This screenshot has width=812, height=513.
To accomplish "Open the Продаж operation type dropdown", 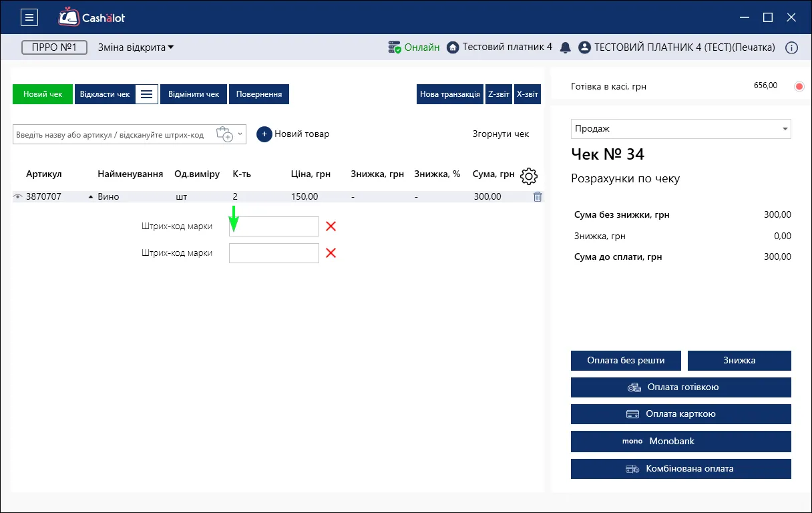I will [x=681, y=129].
